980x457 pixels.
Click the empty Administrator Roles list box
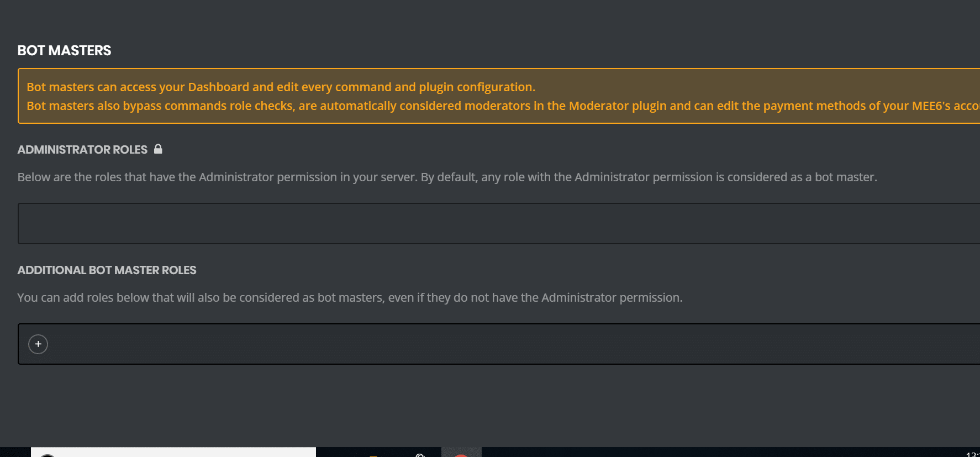tap(497, 223)
